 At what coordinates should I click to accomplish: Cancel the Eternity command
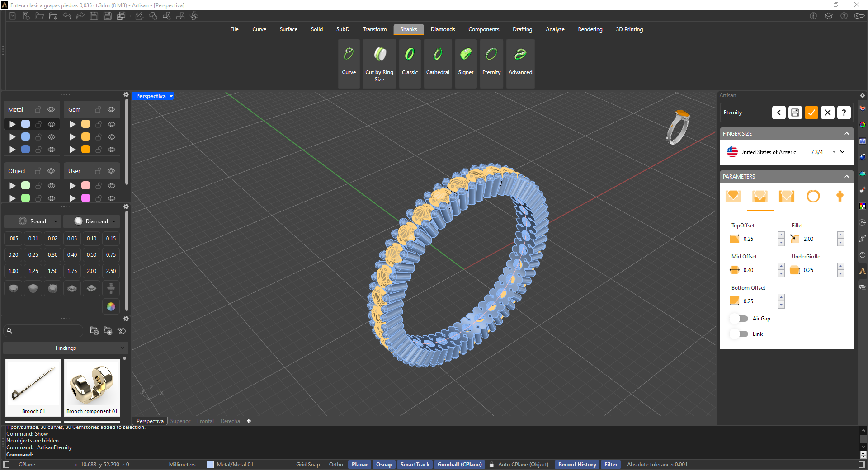click(828, 113)
